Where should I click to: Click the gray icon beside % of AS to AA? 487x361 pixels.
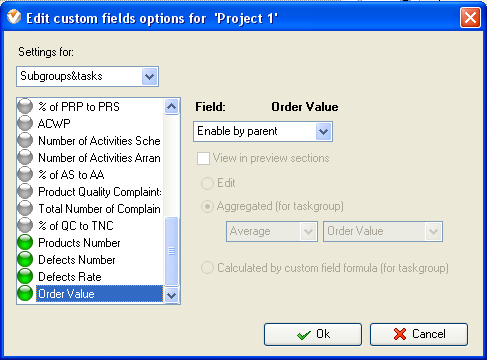[x=25, y=174]
